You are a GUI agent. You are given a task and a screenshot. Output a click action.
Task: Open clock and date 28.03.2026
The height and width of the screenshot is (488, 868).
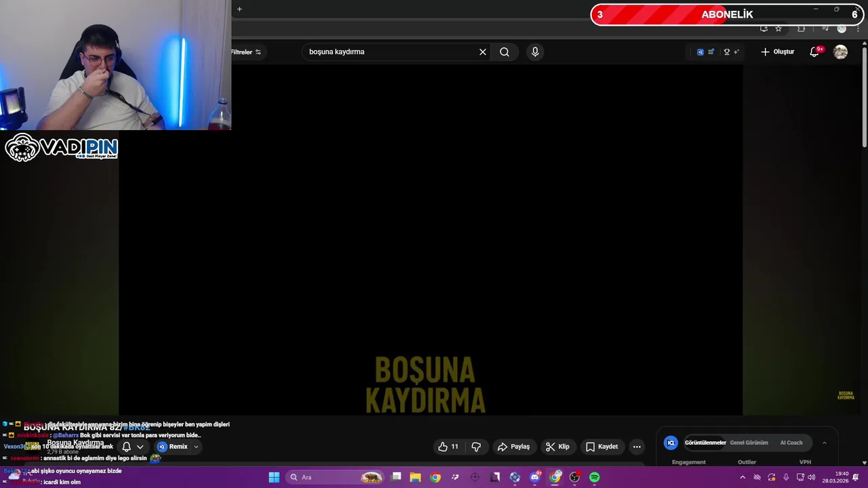click(x=835, y=477)
